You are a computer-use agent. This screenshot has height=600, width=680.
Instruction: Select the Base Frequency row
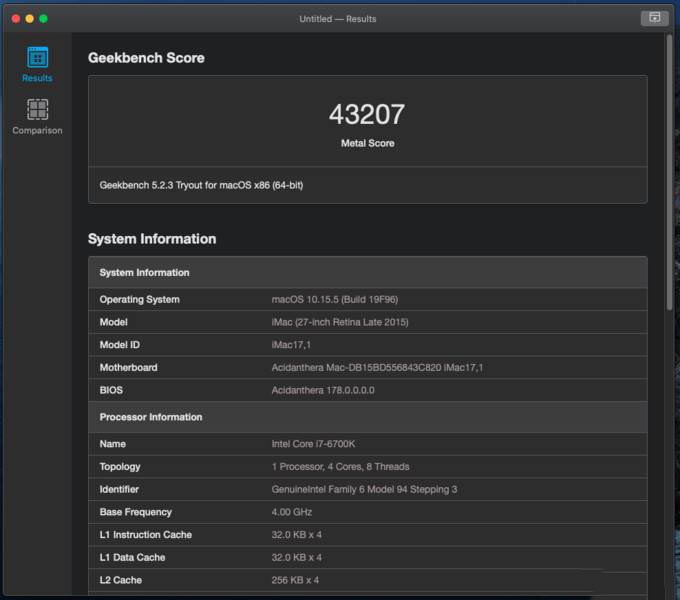click(368, 512)
